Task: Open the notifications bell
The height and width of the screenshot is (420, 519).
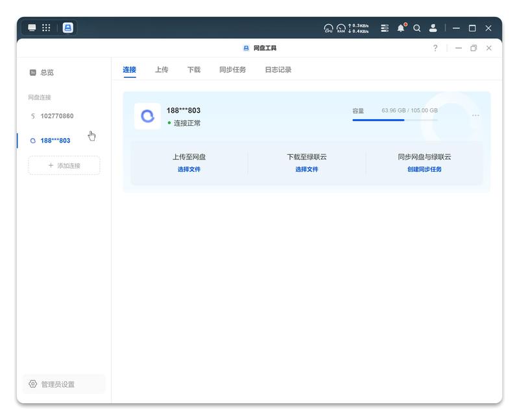Action: (401, 28)
